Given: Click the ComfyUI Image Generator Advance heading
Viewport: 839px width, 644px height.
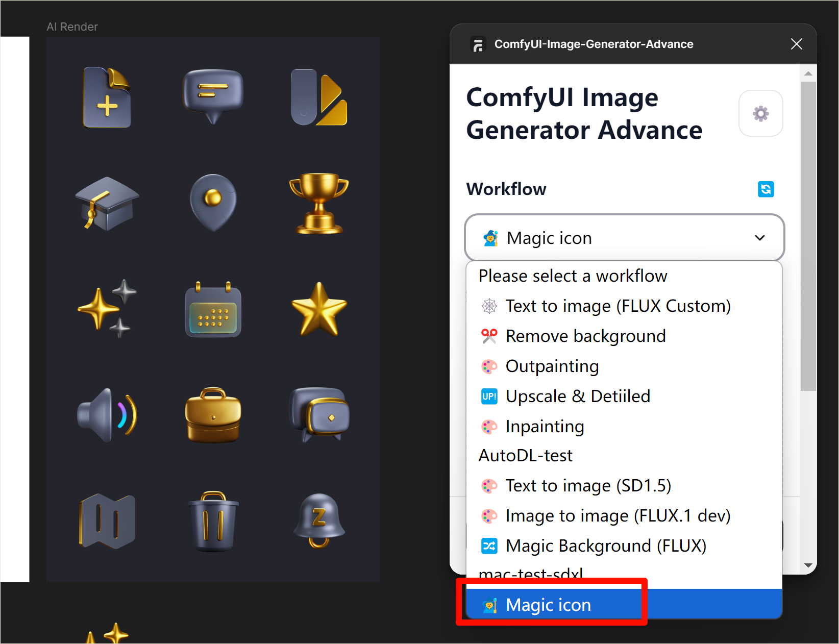Looking at the screenshot, I should (584, 113).
